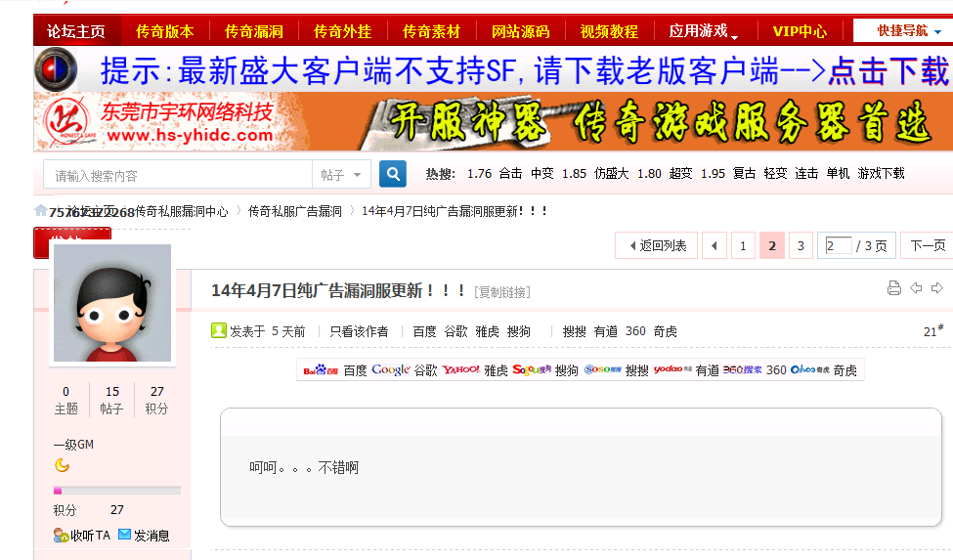
Task: Go to previous thread using left arrow icon
Action: click(916, 288)
